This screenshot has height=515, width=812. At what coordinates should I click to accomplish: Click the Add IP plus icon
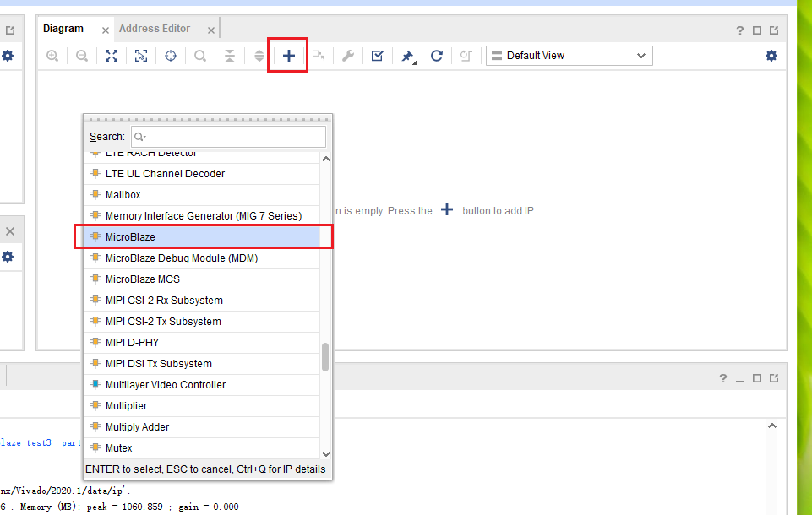[288, 55]
